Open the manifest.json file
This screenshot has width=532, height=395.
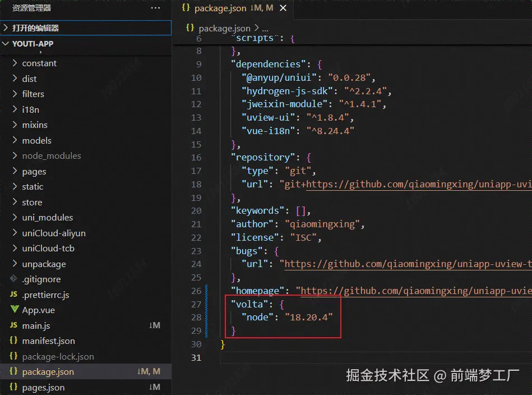[49, 341]
